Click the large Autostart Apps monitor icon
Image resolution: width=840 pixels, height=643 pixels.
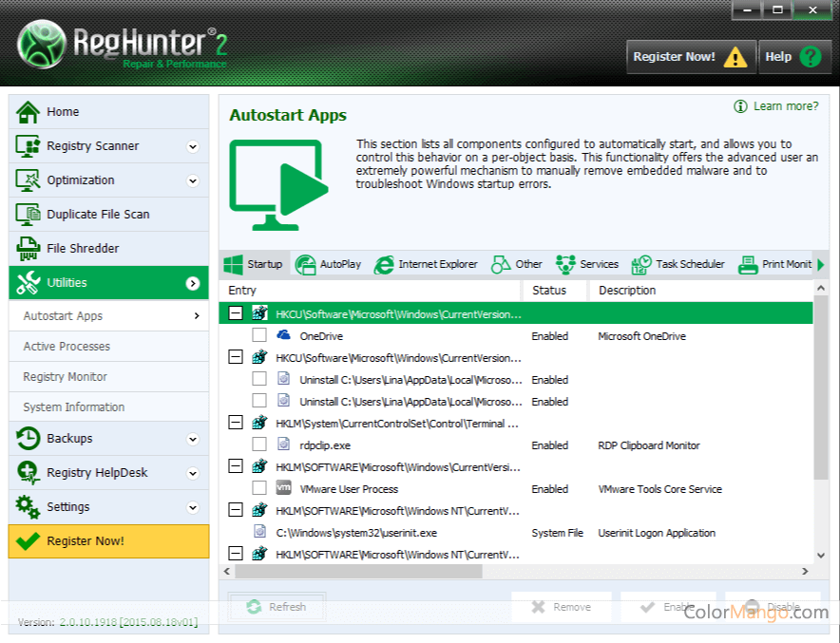278,185
